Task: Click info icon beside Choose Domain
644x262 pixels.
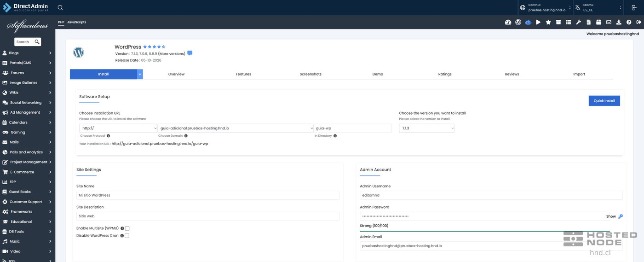Action: [186, 136]
